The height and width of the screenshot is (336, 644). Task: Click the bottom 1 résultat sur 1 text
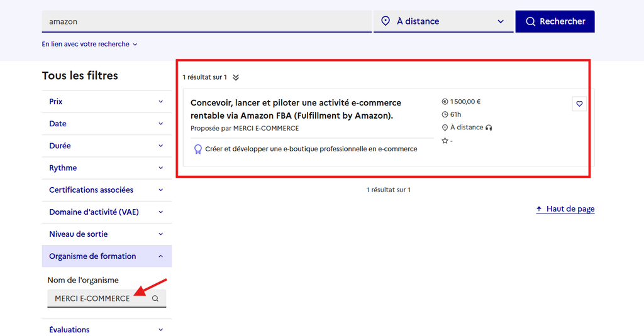[389, 190]
